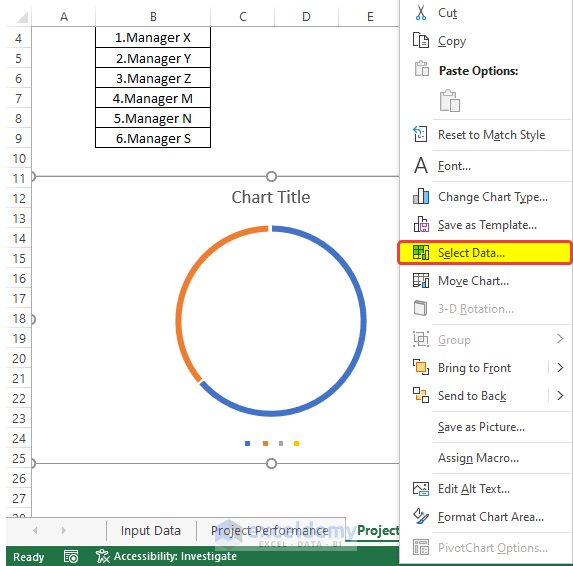This screenshot has width=573, height=566.
Task: Choose Assign Macro...
Action: point(478,458)
